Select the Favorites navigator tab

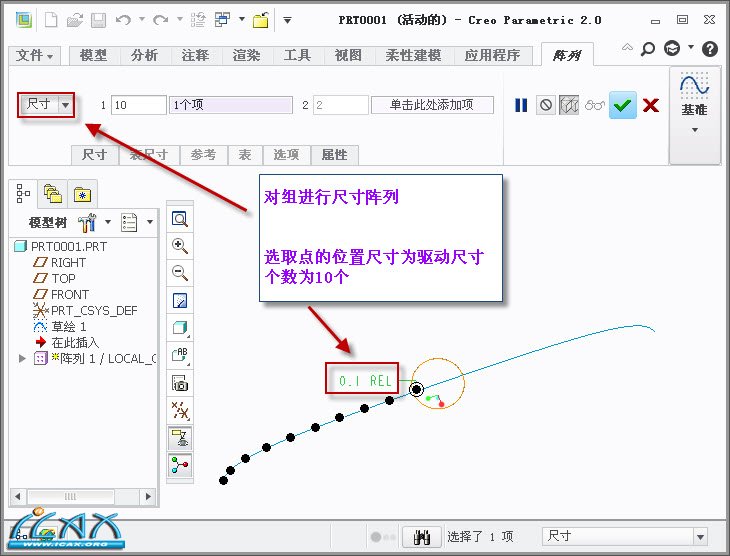pyautogui.click(x=82, y=194)
